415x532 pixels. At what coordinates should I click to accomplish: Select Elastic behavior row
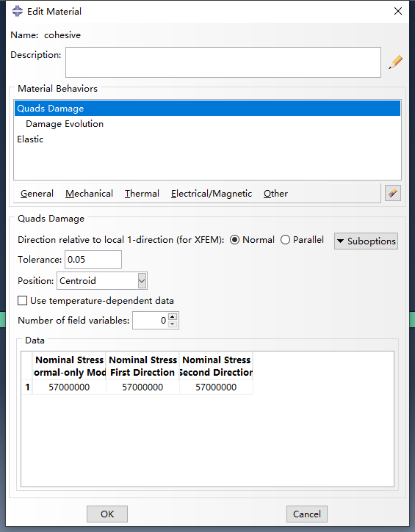[x=207, y=139]
